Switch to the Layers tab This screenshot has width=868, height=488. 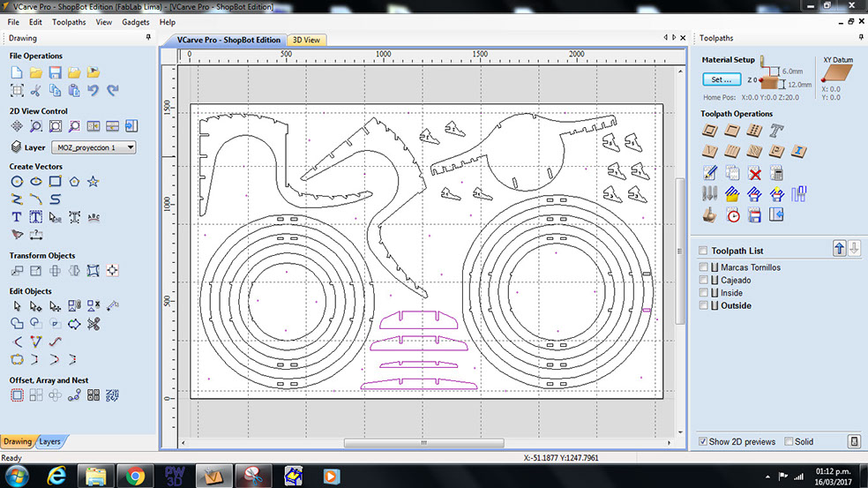(x=49, y=441)
